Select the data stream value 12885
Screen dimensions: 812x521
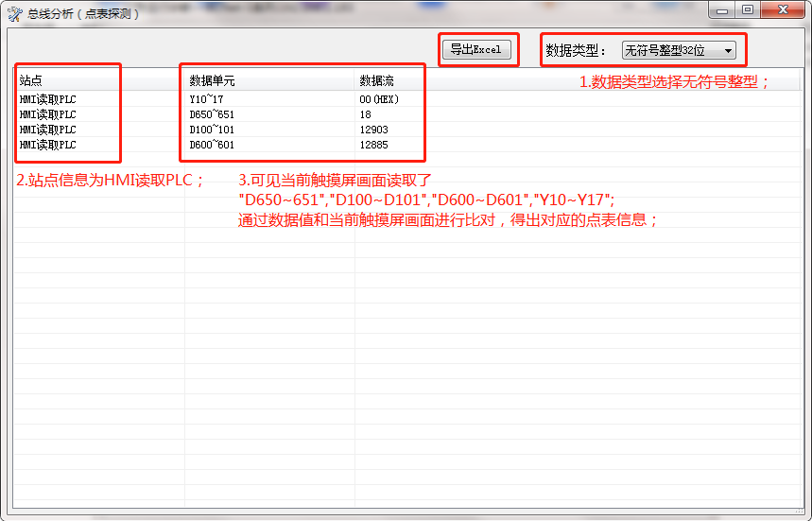click(x=373, y=145)
